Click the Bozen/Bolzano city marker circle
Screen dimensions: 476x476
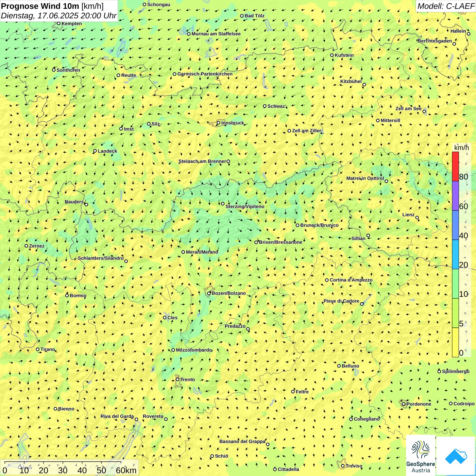209,293
